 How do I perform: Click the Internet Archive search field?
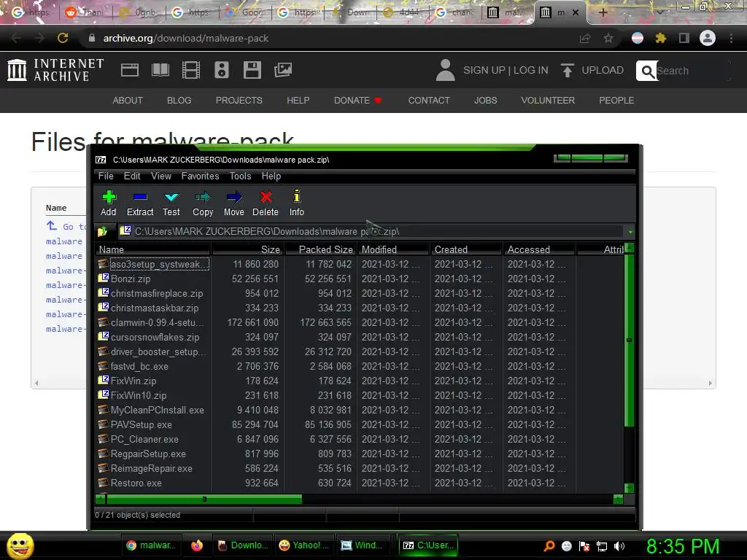693,71
